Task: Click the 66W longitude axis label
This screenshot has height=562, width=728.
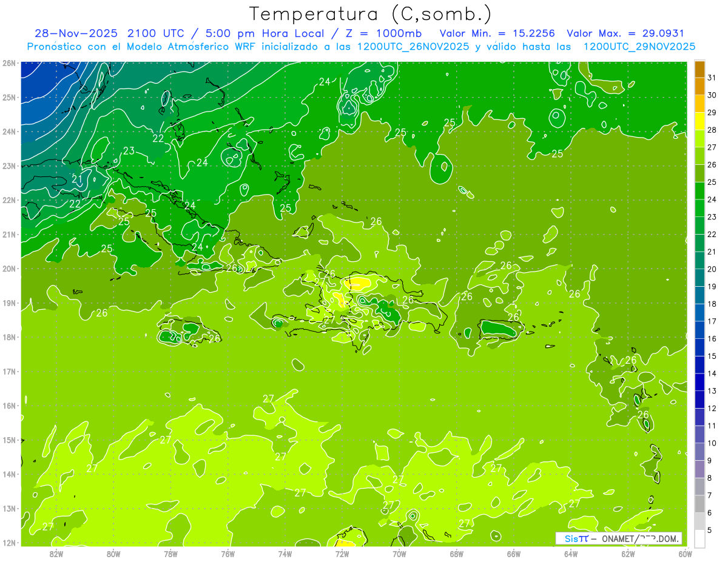Action: (514, 553)
